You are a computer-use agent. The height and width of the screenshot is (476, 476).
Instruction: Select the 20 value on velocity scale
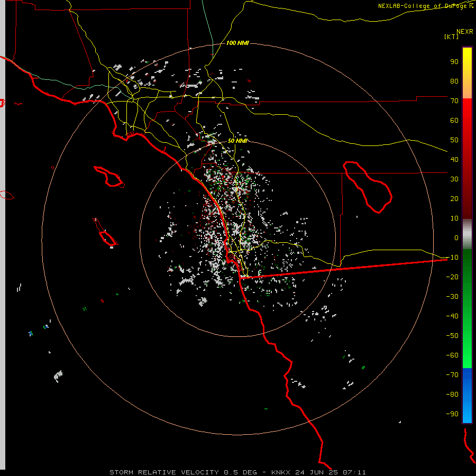click(x=454, y=199)
